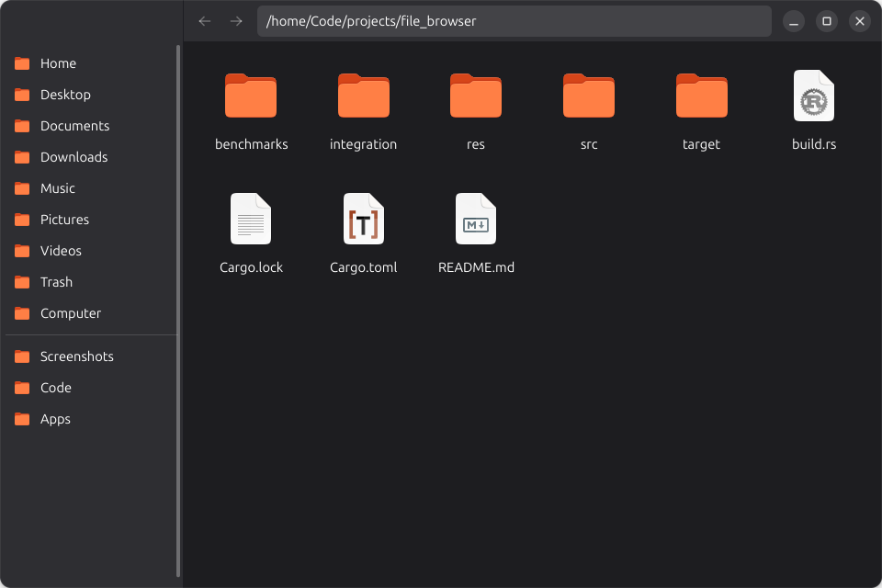Select the "Downloads" sidebar label
The height and width of the screenshot is (588, 882).
73,157
